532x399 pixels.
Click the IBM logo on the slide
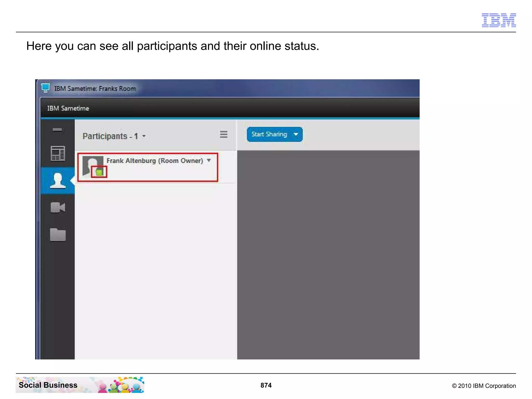[499, 20]
